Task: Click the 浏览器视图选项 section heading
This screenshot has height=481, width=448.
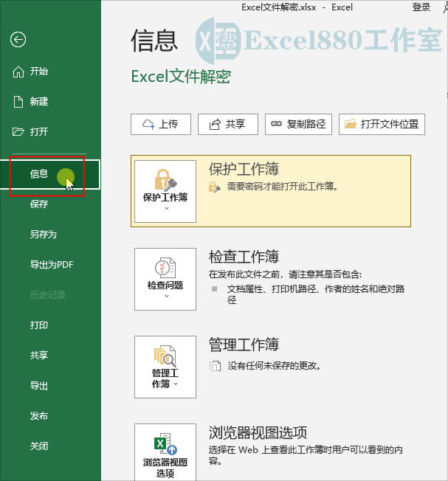Action: click(258, 432)
